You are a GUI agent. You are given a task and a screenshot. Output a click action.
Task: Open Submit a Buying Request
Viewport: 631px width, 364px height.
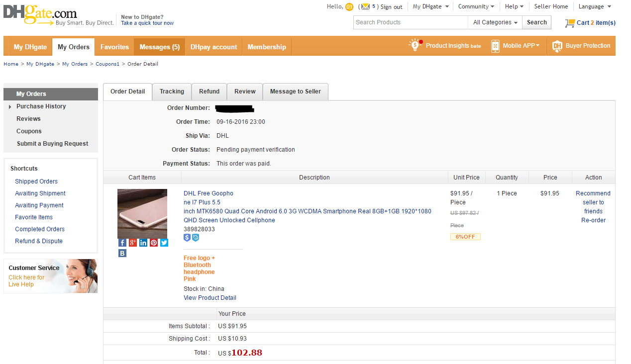[x=52, y=144]
